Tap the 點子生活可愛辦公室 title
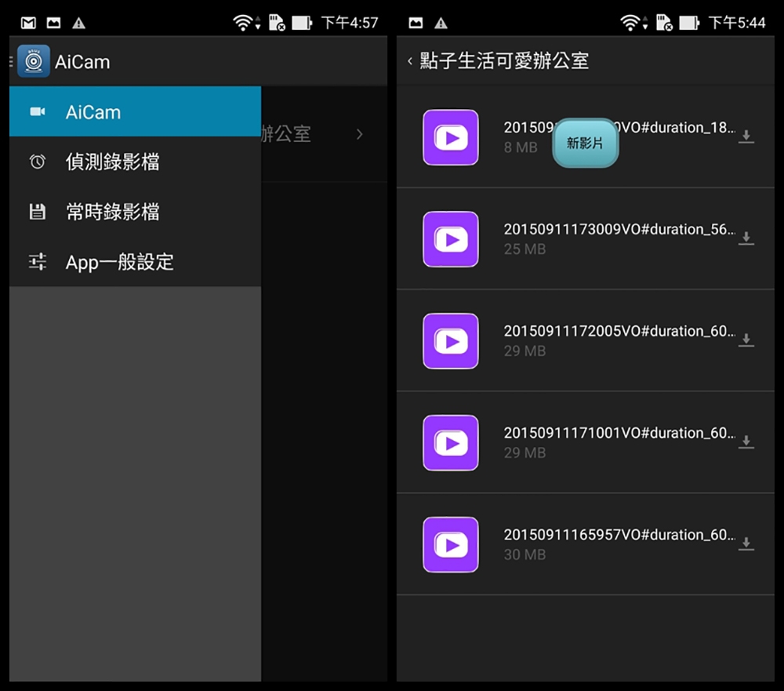The image size is (784, 691). [504, 61]
